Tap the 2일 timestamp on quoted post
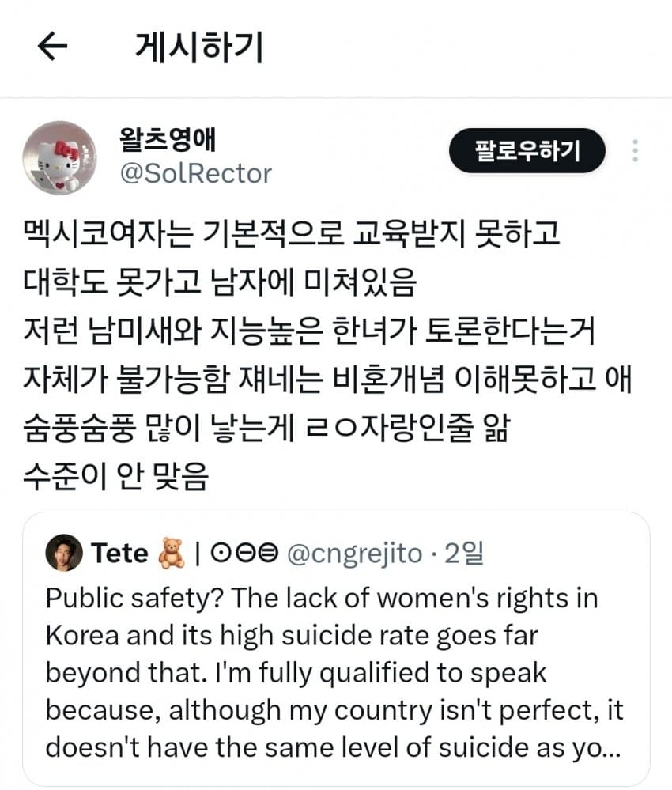 point(463,554)
